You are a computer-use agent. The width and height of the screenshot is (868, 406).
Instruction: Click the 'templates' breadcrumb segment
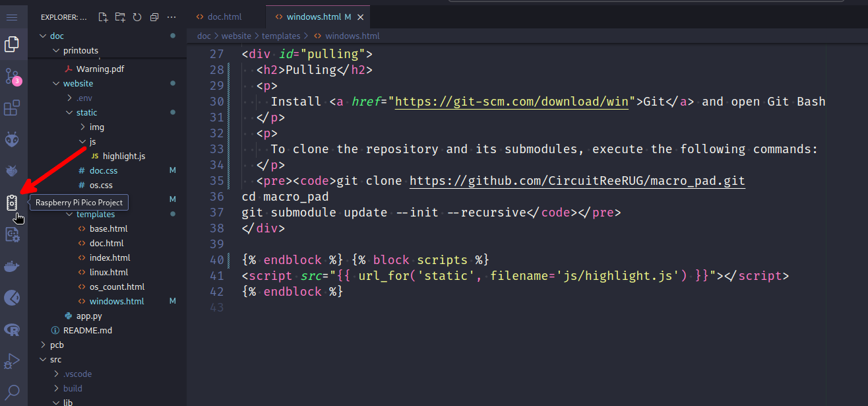pyautogui.click(x=281, y=36)
